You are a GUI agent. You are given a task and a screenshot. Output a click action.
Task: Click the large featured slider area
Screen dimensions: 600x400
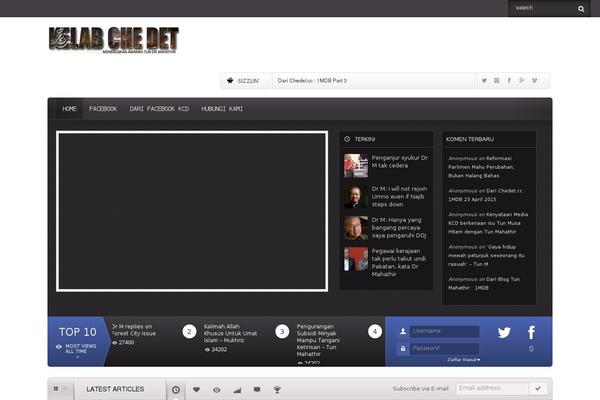(192, 211)
